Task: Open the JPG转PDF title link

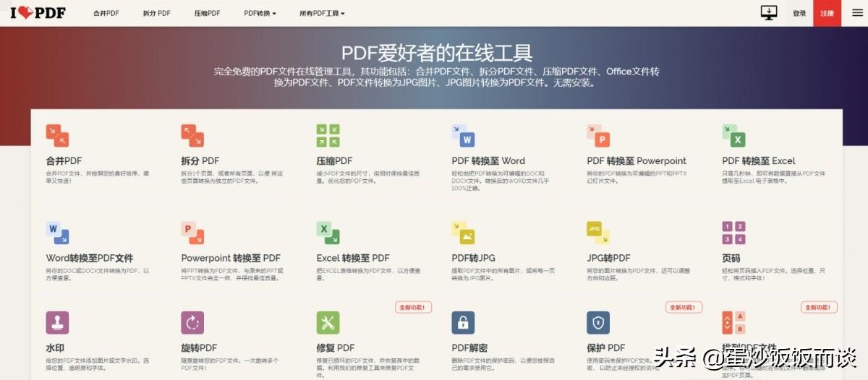Action: pos(608,258)
